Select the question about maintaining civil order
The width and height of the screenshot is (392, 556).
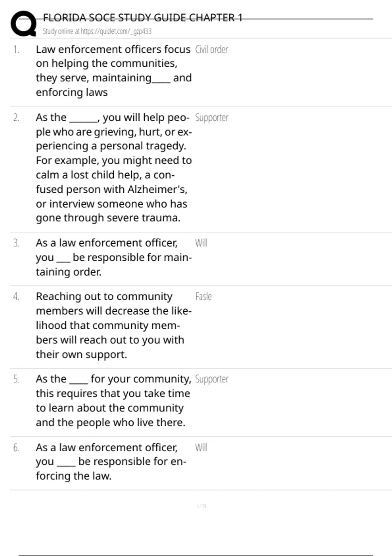tap(113, 71)
